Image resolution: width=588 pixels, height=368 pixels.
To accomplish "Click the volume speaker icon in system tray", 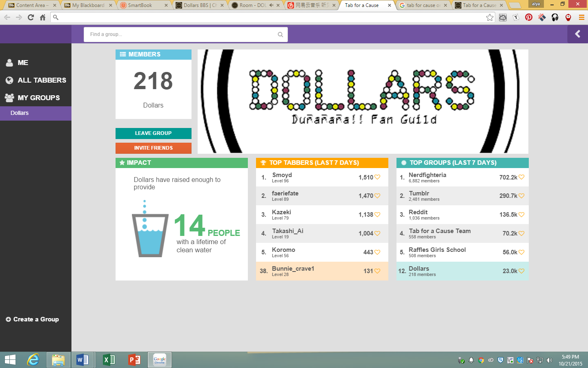I will 550,360.
